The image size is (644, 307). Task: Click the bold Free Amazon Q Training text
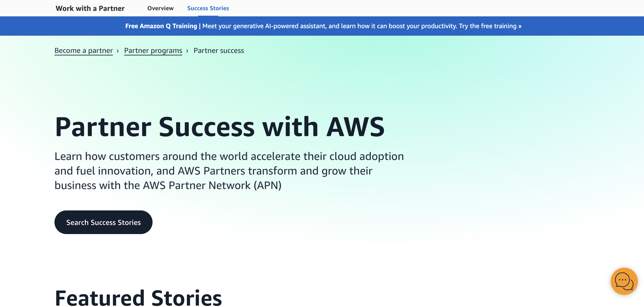tap(161, 26)
